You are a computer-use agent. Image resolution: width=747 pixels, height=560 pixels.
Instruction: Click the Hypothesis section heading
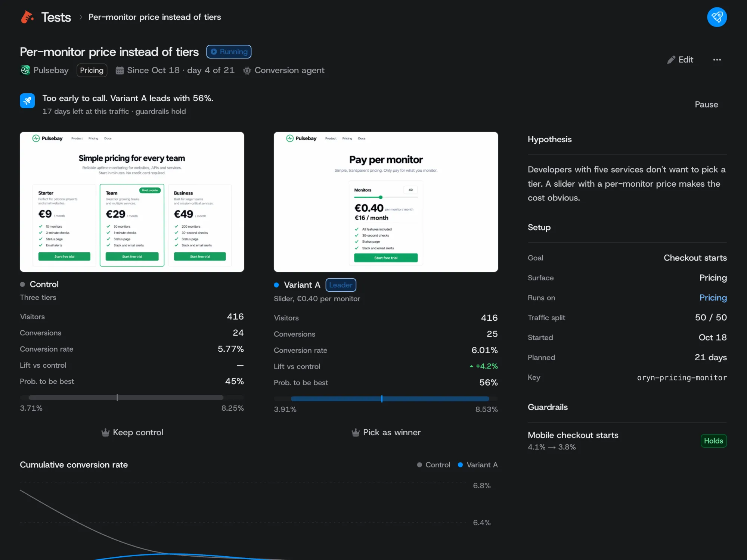[x=549, y=139]
